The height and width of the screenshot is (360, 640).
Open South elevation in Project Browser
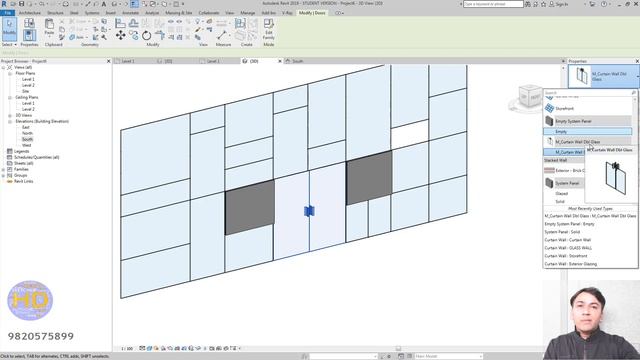(27, 139)
